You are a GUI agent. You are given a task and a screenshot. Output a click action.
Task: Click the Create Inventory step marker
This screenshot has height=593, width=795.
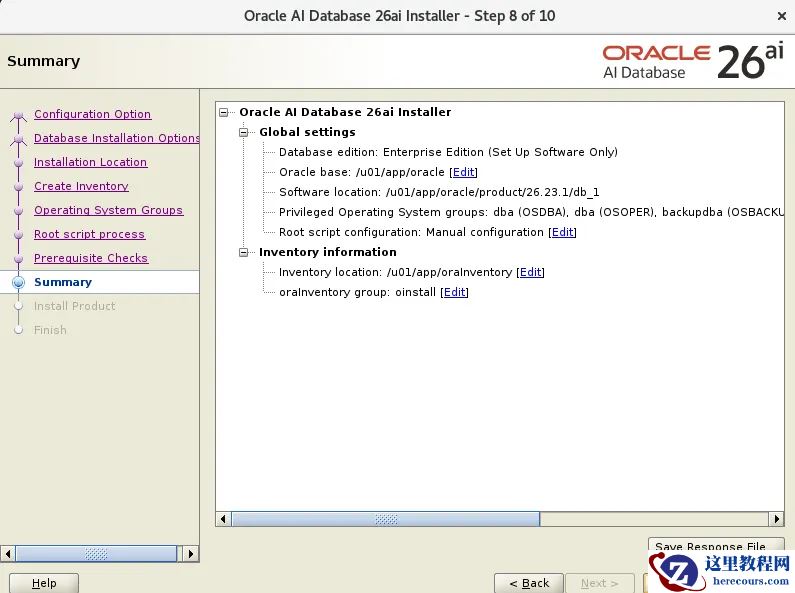(19, 187)
